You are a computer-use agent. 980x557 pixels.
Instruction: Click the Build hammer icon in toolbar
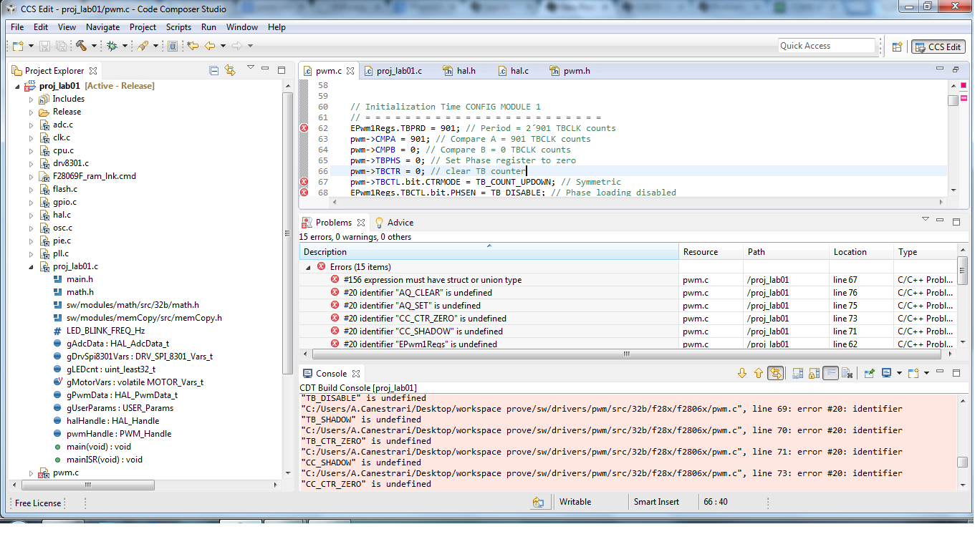pos(81,46)
